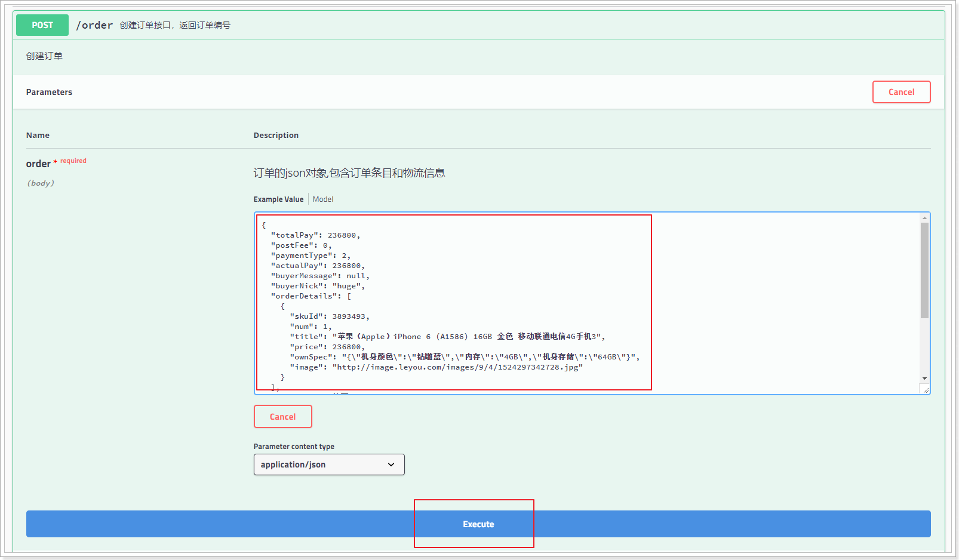
Task: Click the Parameters section heading
Action: [x=49, y=92]
